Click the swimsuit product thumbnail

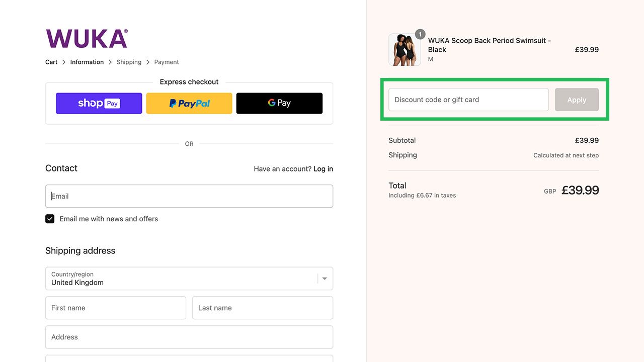pyautogui.click(x=405, y=50)
